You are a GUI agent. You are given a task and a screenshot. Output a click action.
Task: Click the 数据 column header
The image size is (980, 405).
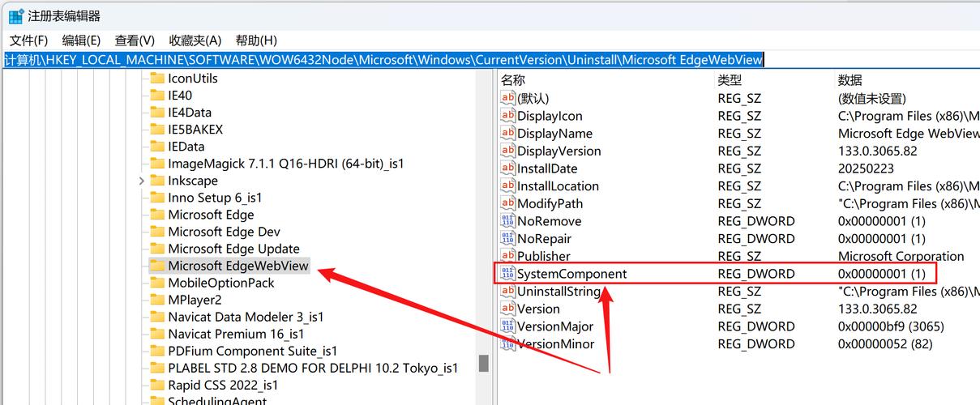850,80
